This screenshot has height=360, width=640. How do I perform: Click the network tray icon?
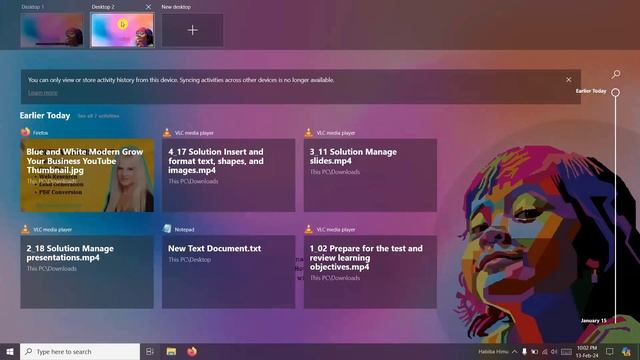544,351
